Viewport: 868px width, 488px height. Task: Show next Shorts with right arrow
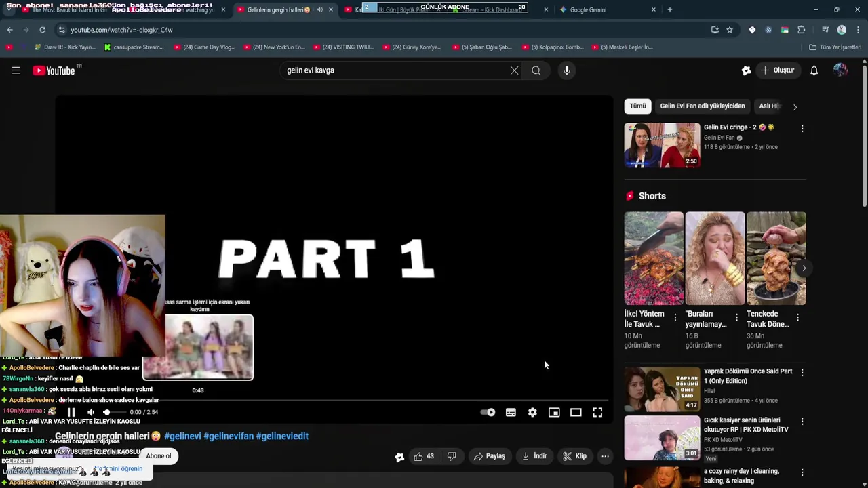[x=804, y=268]
